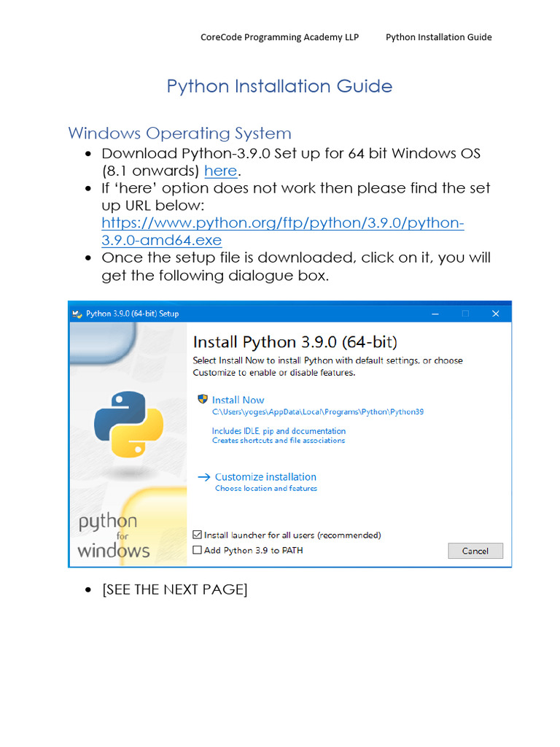
Task: Enable Add Python 3.9 to PATH checkbox
Action: click(197, 550)
